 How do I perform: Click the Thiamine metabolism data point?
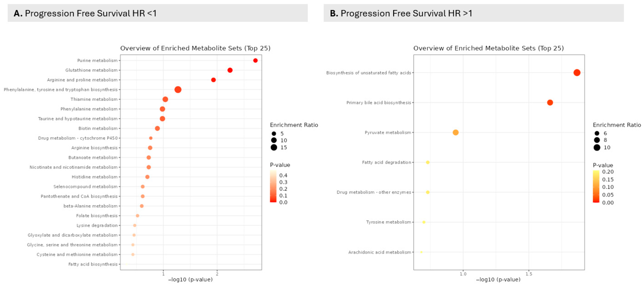coord(165,99)
